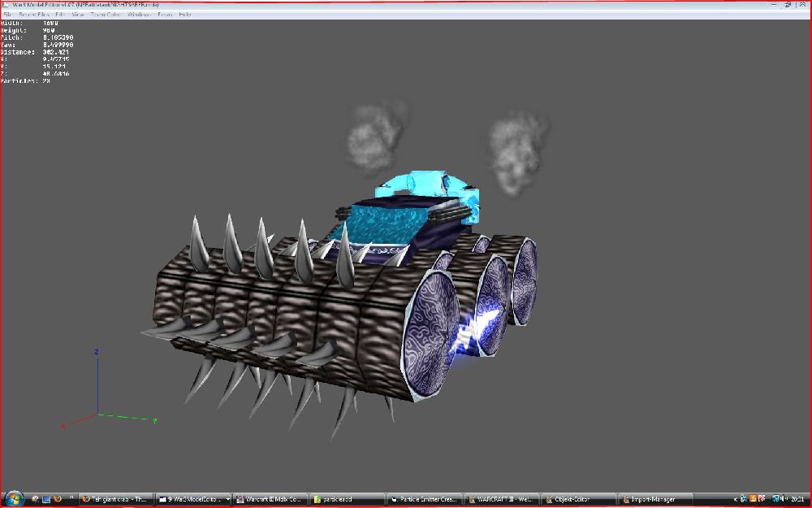Open the File menu
Image resolution: width=812 pixels, height=508 pixels.
click(x=7, y=15)
